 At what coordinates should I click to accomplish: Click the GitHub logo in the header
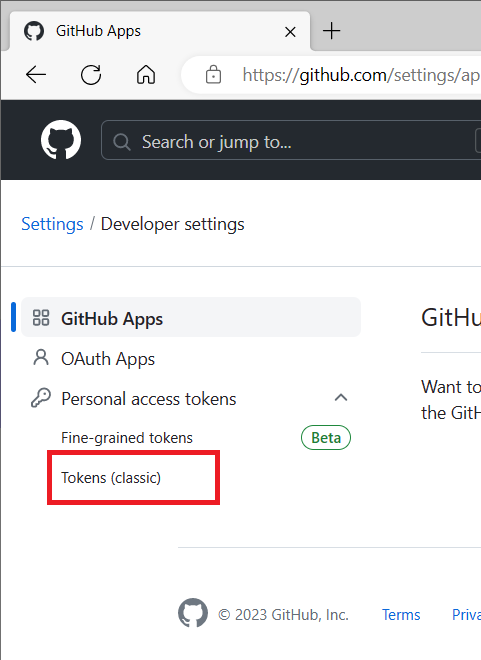pos(61,140)
